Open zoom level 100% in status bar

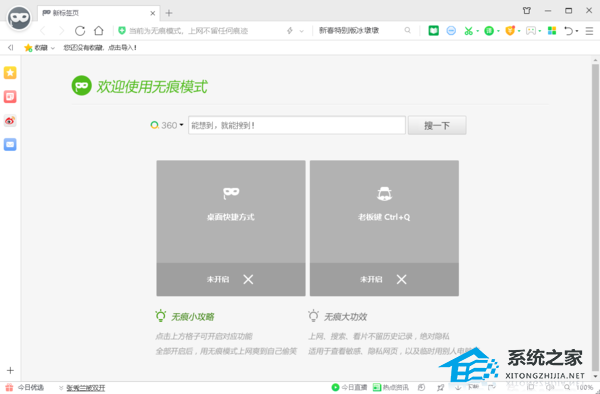(x=584, y=387)
